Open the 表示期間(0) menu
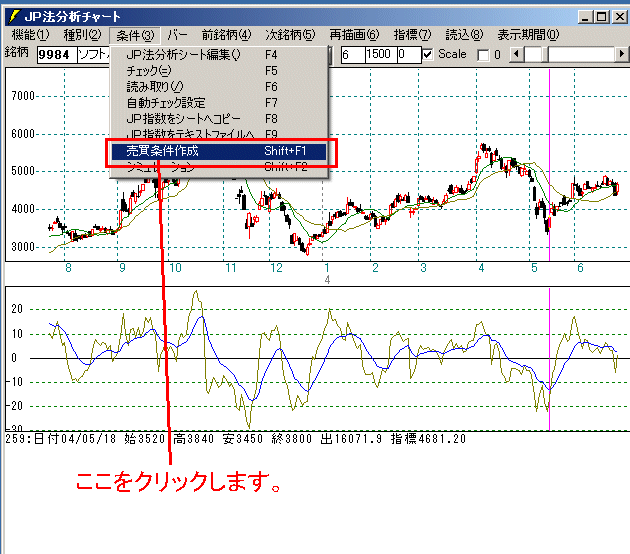 (528, 35)
